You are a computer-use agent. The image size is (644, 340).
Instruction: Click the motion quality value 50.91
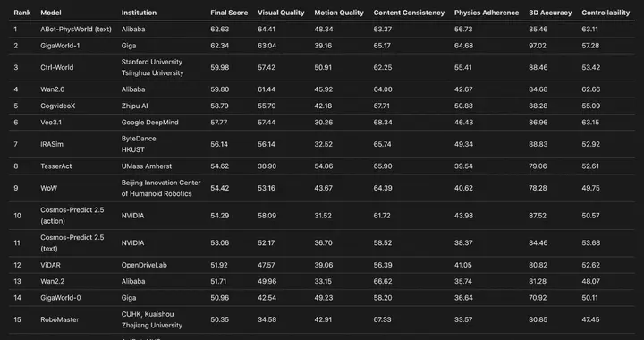coord(323,67)
